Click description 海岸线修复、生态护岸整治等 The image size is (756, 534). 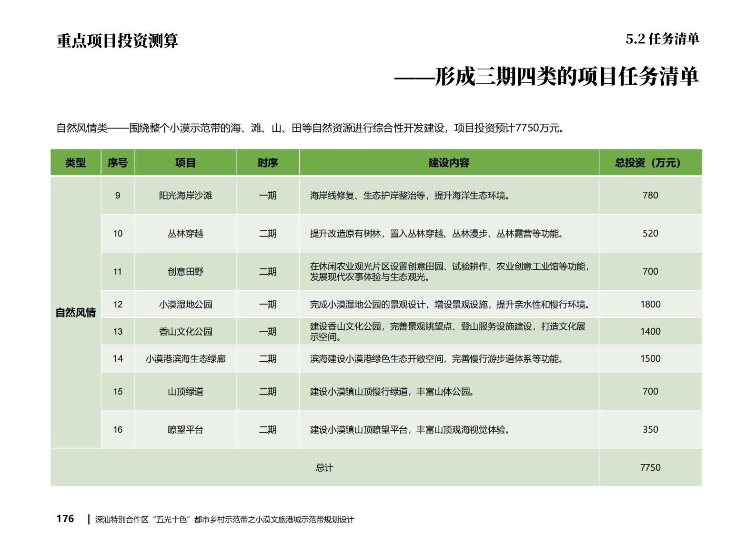411,196
